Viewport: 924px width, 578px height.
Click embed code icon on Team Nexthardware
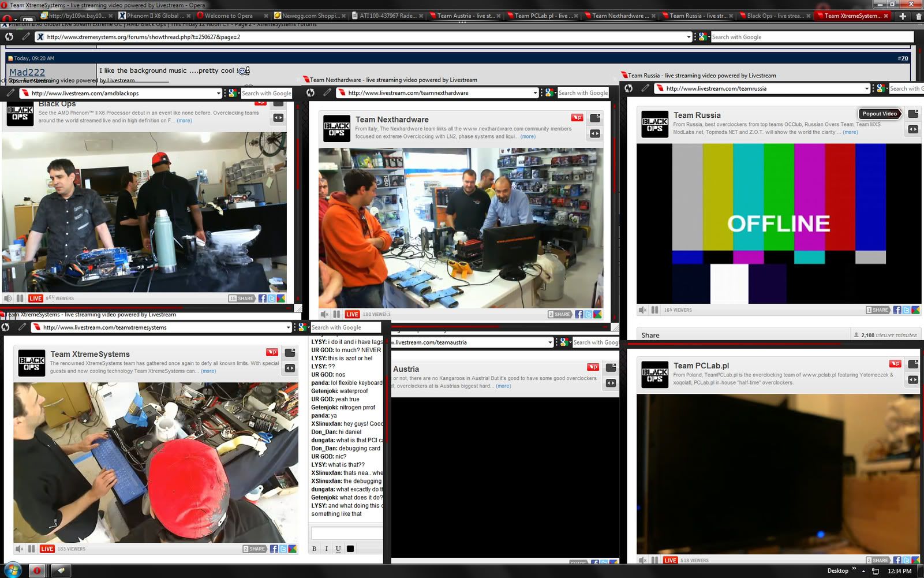[x=594, y=133]
